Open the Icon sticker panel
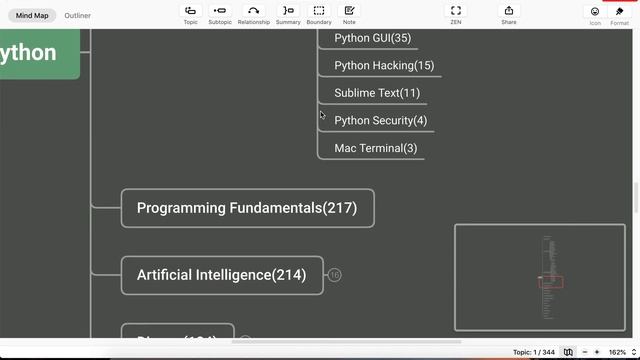Screen dimensions: 640x360 coord(595,16)
